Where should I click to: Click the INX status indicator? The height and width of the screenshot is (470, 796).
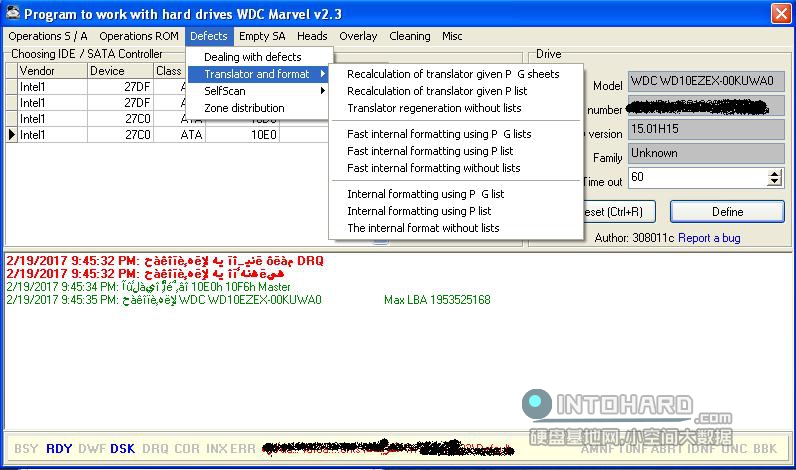tap(217, 449)
